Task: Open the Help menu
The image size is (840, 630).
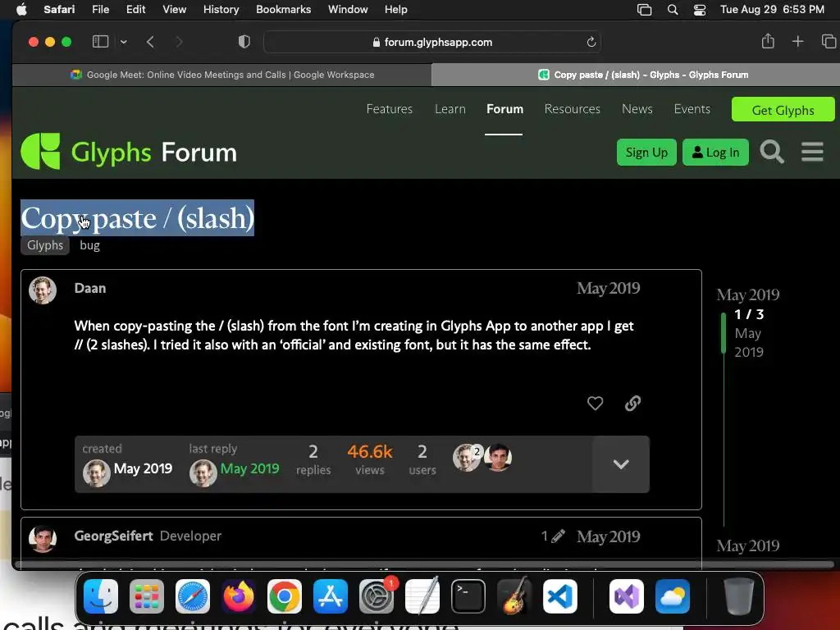Action: pyautogui.click(x=396, y=9)
